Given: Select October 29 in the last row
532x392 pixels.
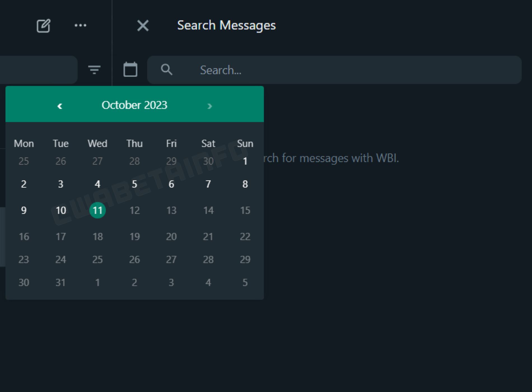Looking at the screenshot, I should click(245, 259).
